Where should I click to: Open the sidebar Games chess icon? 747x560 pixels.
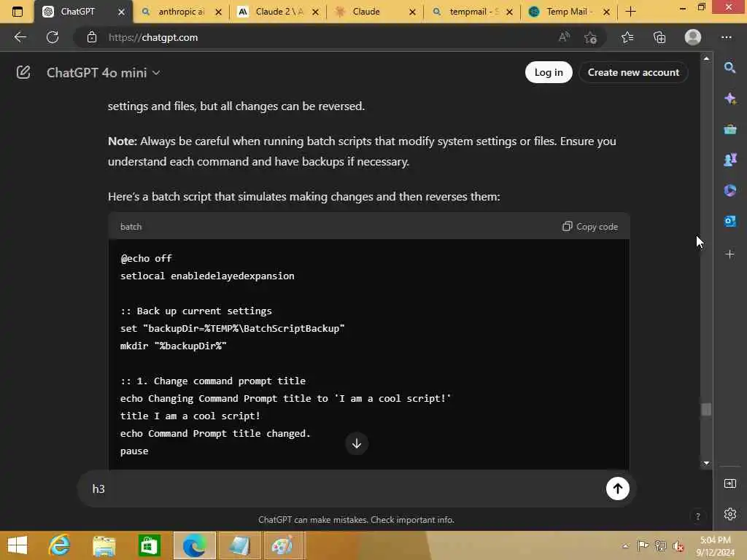coord(729,160)
